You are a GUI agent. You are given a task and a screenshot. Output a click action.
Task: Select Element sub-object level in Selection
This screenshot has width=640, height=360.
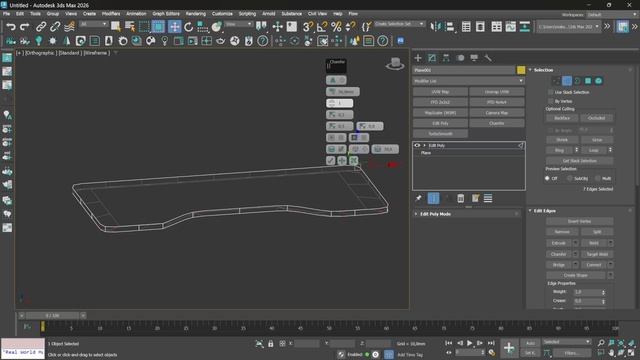pos(598,81)
